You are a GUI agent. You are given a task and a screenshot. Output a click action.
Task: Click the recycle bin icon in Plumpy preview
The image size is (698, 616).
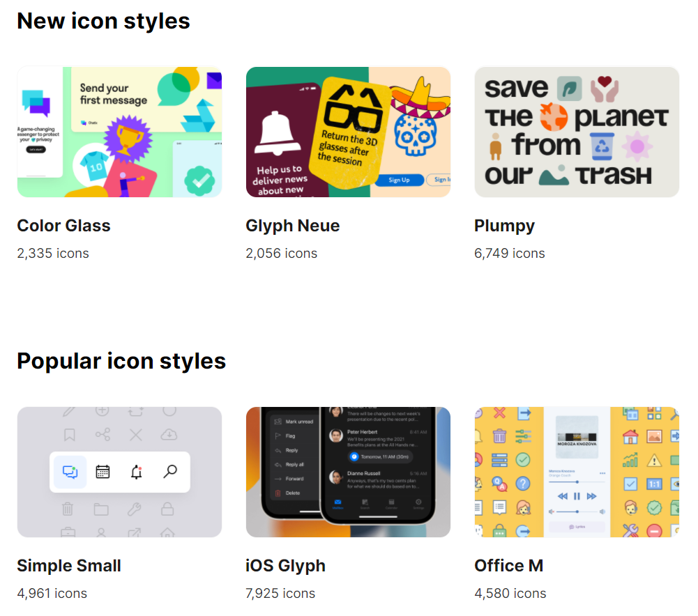tap(602, 146)
